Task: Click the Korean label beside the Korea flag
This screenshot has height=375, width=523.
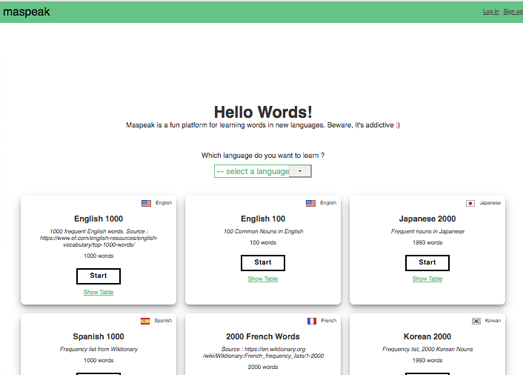Action: (x=493, y=321)
